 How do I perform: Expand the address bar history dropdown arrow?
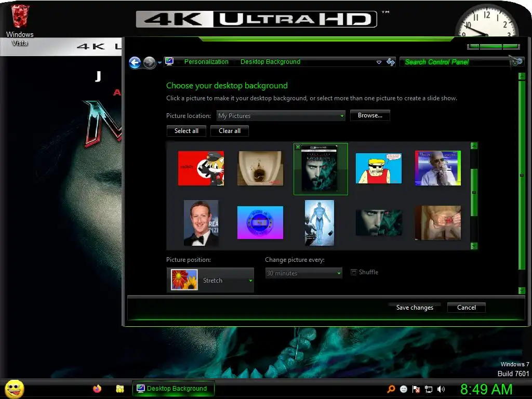(379, 62)
